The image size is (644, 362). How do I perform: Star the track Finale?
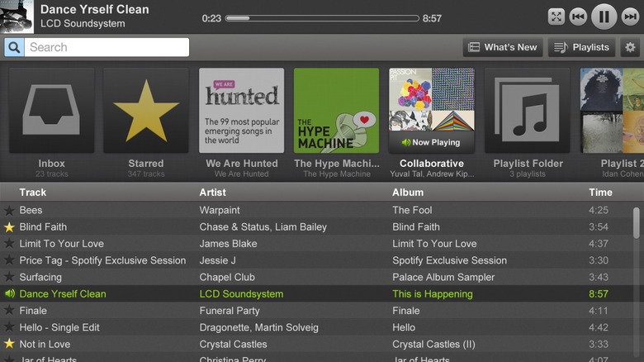(x=9, y=311)
